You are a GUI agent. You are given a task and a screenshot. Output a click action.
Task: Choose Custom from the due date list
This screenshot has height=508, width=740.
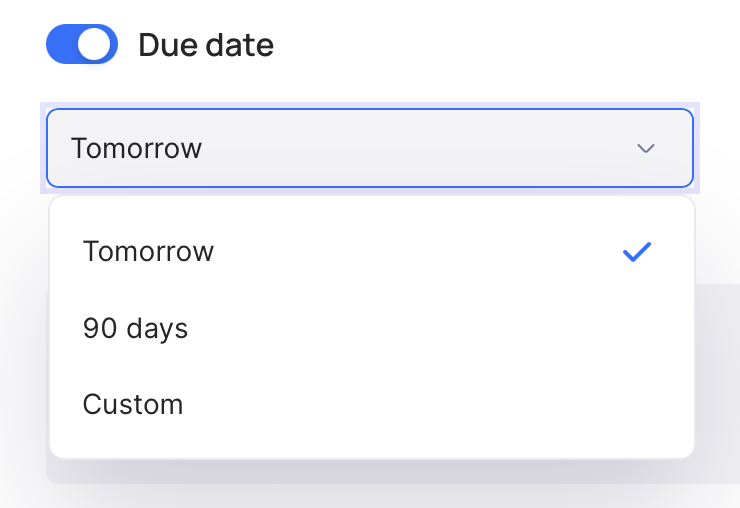pyautogui.click(x=133, y=405)
